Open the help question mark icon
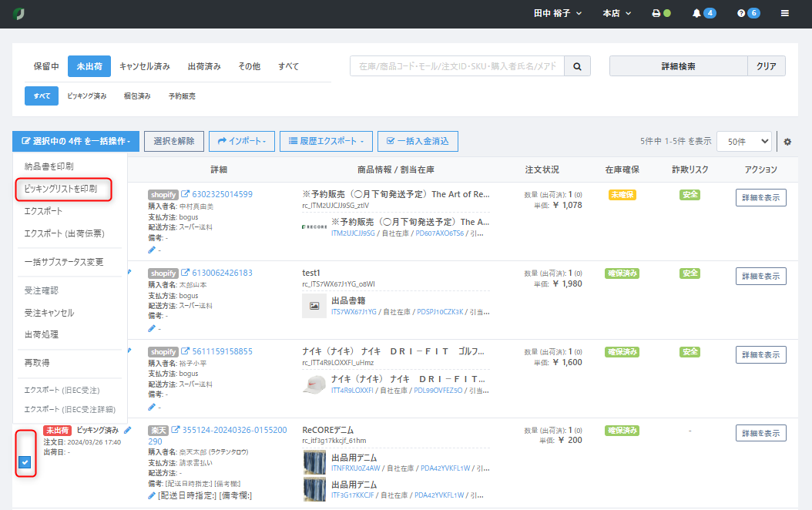 (x=740, y=13)
